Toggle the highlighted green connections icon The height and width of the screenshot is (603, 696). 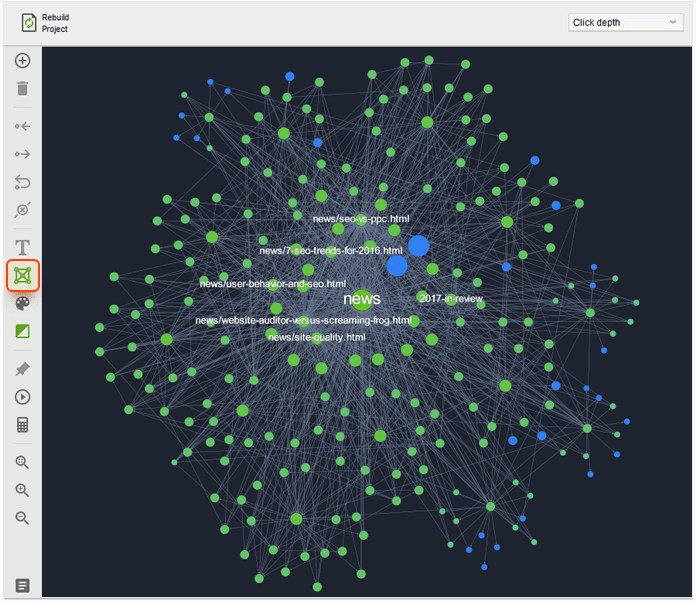pos(22,275)
